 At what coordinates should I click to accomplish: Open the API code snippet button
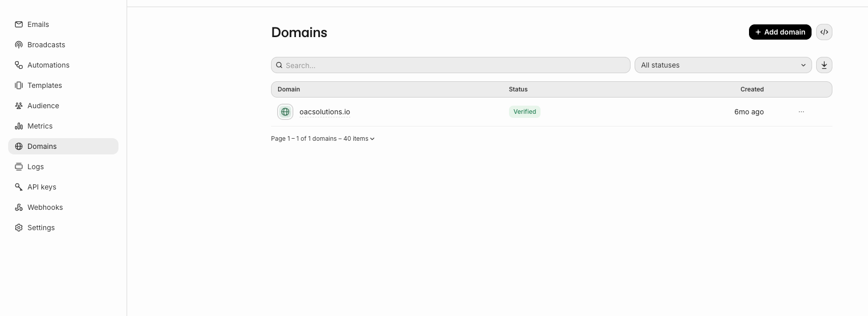[x=824, y=32]
